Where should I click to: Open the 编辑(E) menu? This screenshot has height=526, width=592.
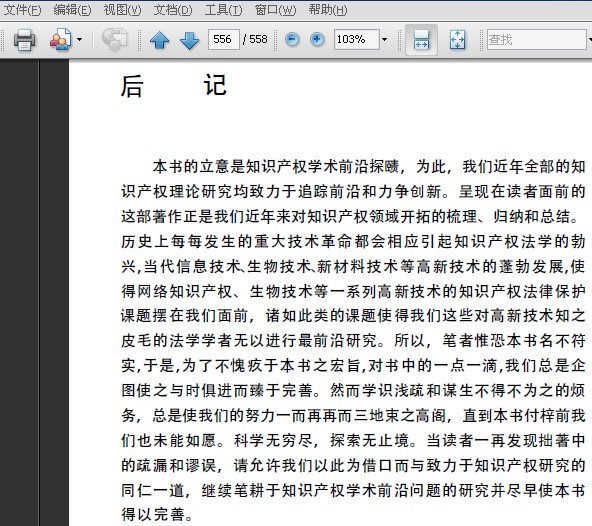72,10
